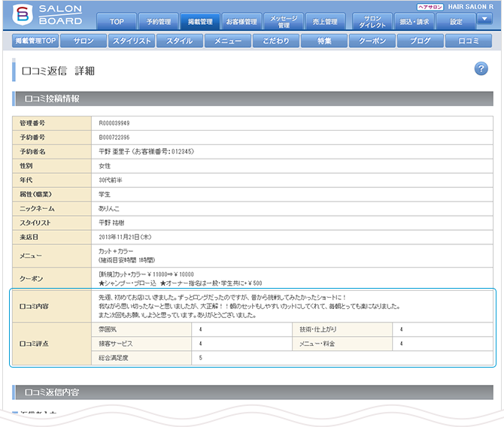Click the こだわり submenu button
This screenshot has height=427, width=504.
click(276, 41)
